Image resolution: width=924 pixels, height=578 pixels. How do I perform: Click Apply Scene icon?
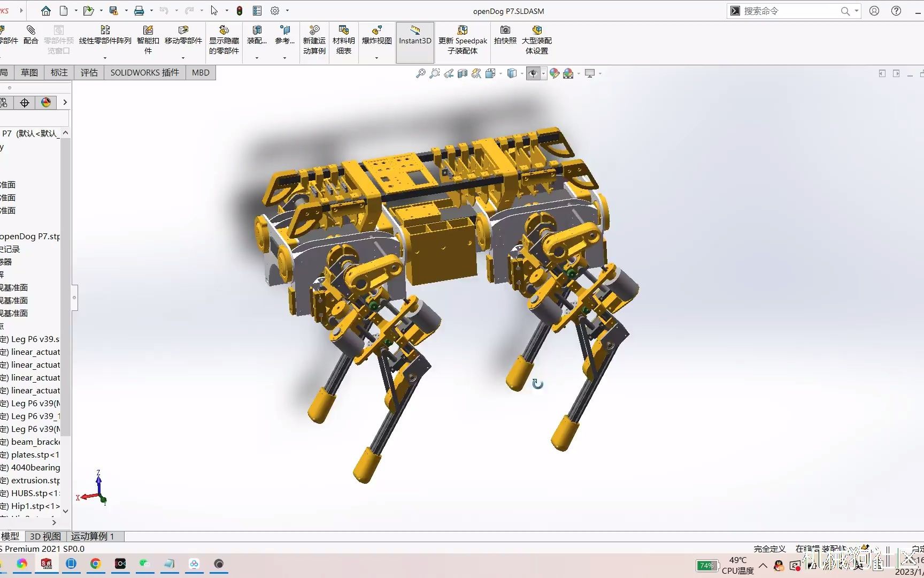(568, 73)
